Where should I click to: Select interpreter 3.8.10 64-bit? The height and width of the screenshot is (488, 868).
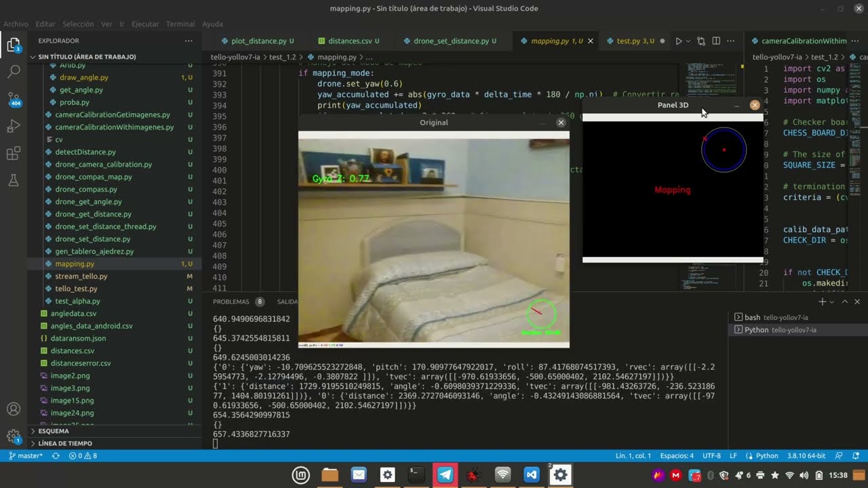[807, 456]
